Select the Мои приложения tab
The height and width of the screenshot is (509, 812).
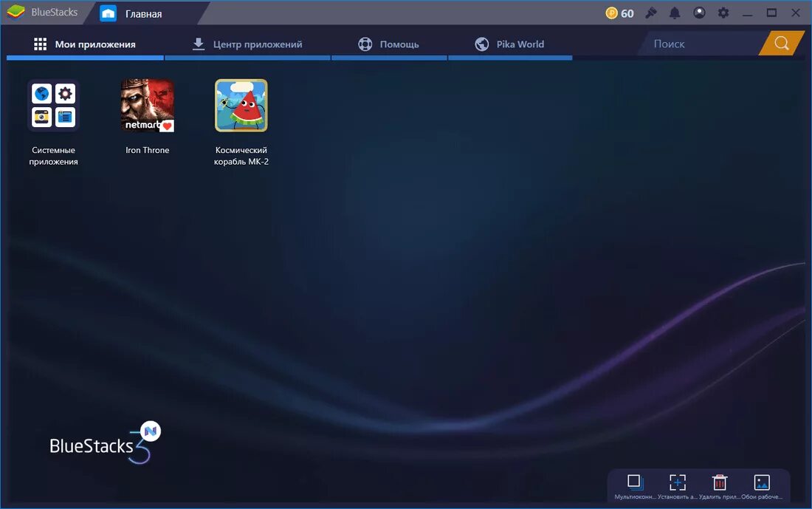coord(85,44)
